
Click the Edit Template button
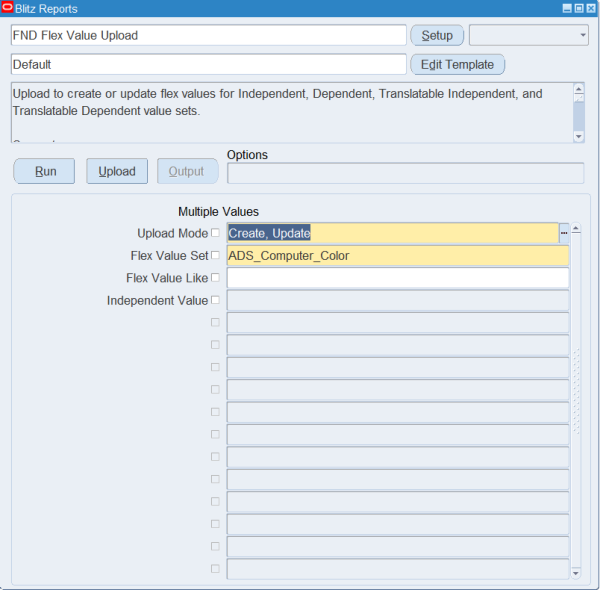(x=457, y=64)
